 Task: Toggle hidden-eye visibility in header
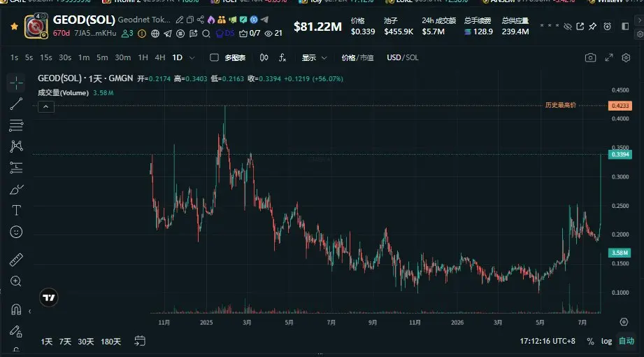(x=568, y=27)
